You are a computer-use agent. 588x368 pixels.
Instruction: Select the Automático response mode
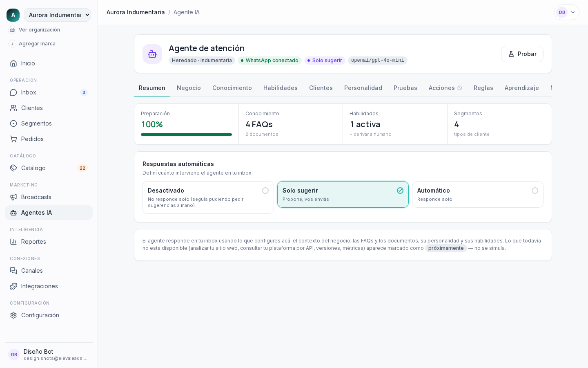point(478,195)
